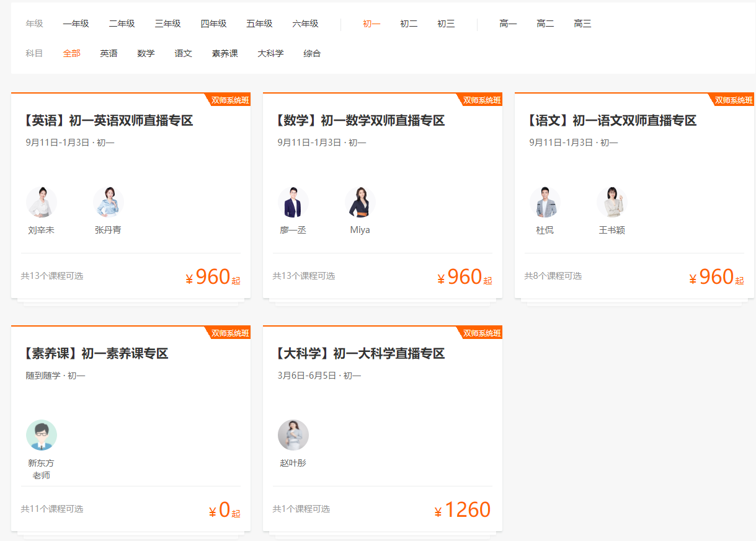Click the 双师系统班 badge on 素养课 card
Screen dimensions: 756x541
point(229,333)
